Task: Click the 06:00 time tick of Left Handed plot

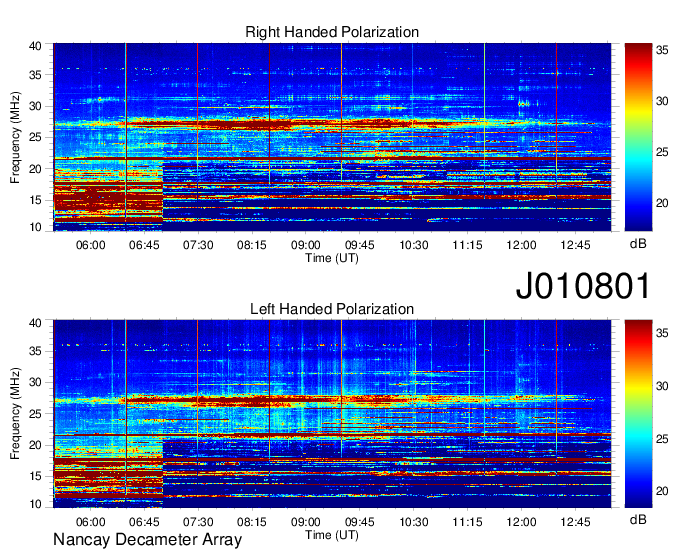Action: [91, 522]
